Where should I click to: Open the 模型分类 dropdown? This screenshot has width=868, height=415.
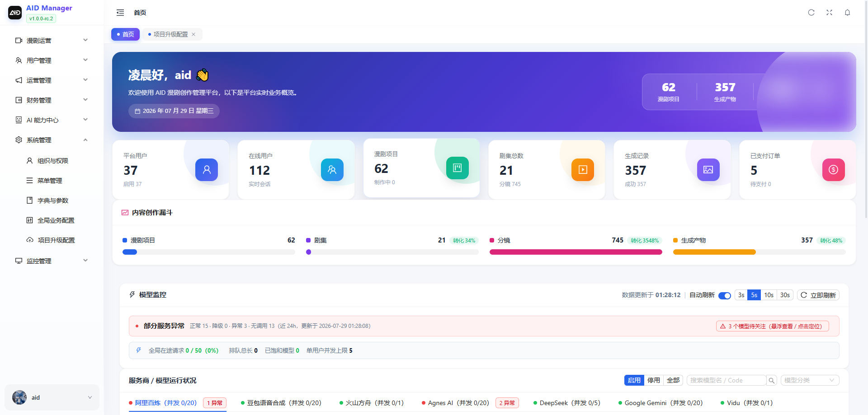810,381
